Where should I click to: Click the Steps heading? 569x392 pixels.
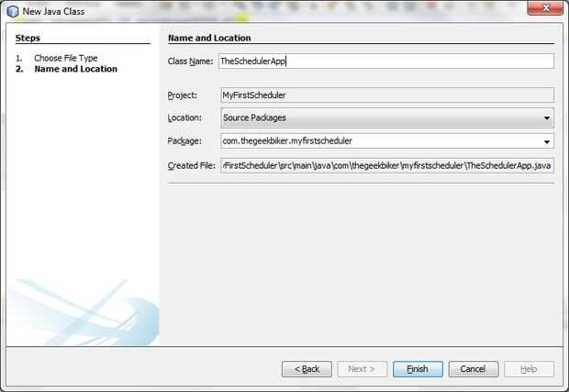pyautogui.click(x=28, y=39)
